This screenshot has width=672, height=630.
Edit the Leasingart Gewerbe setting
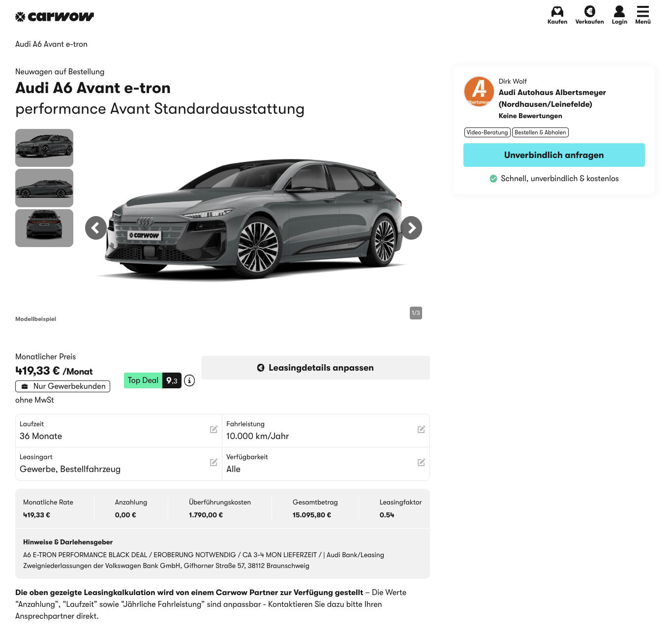[214, 463]
